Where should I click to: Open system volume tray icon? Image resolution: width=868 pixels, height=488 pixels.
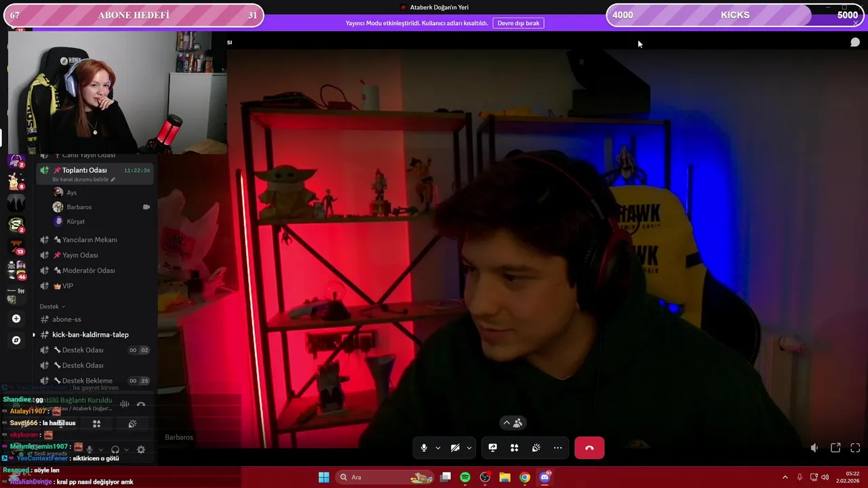[x=825, y=477]
